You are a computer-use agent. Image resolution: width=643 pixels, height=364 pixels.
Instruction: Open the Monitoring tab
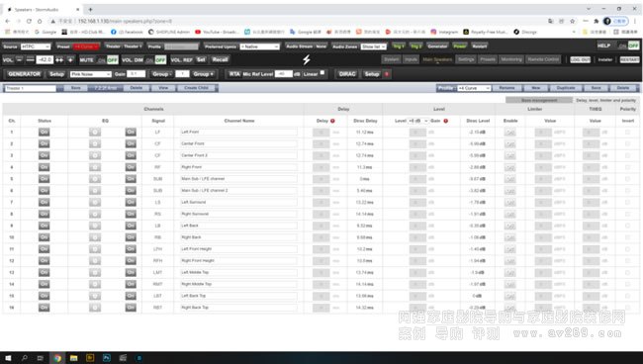coord(511,60)
